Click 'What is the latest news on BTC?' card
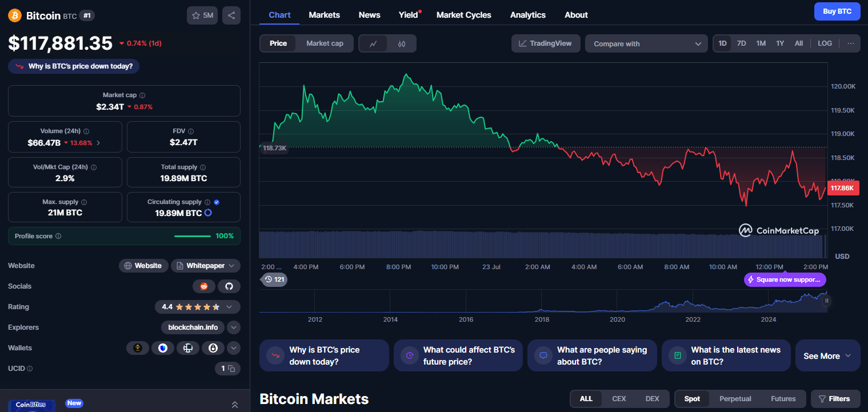The image size is (868, 412). point(726,355)
